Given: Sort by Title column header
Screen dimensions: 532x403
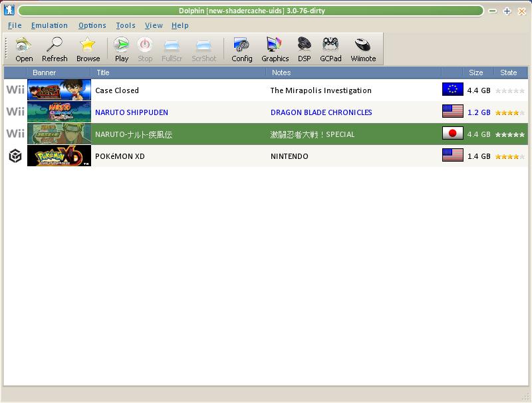Looking at the screenshot, I should [x=178, y=72].
